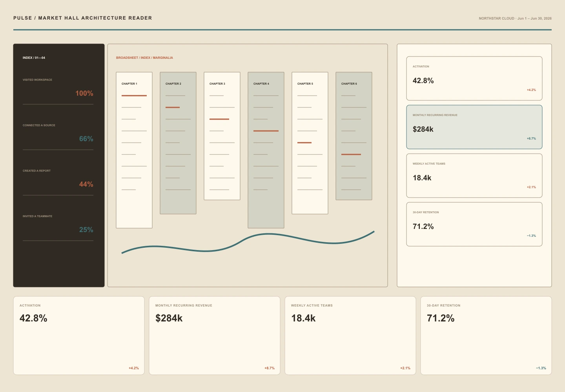
Task: Click the Northstar Cloud date range text
Action: coord(515,18)
